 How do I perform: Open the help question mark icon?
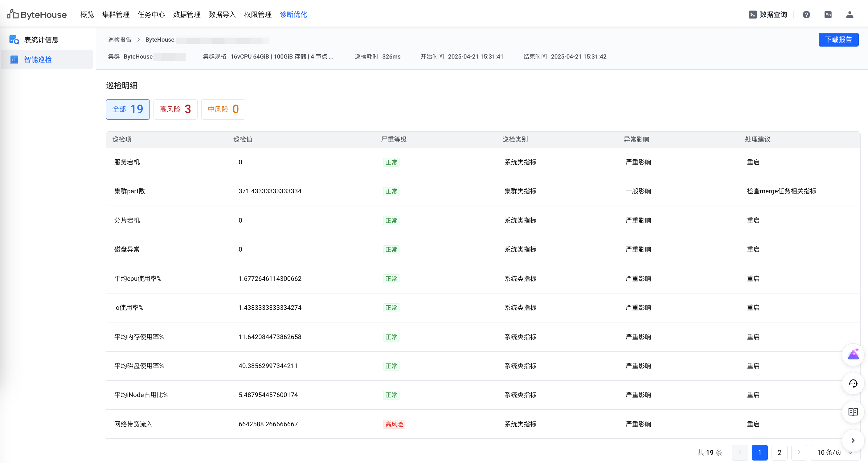coord(806,14)
